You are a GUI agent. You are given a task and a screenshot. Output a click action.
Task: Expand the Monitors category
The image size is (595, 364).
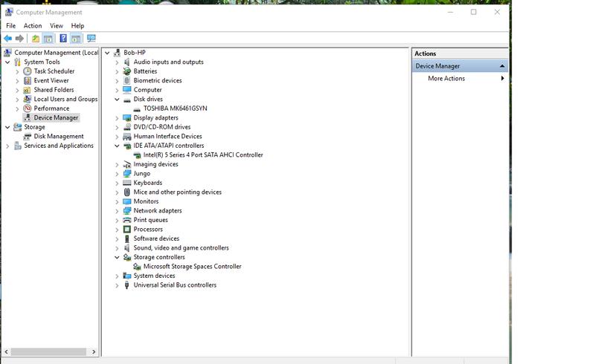(117, 202)
